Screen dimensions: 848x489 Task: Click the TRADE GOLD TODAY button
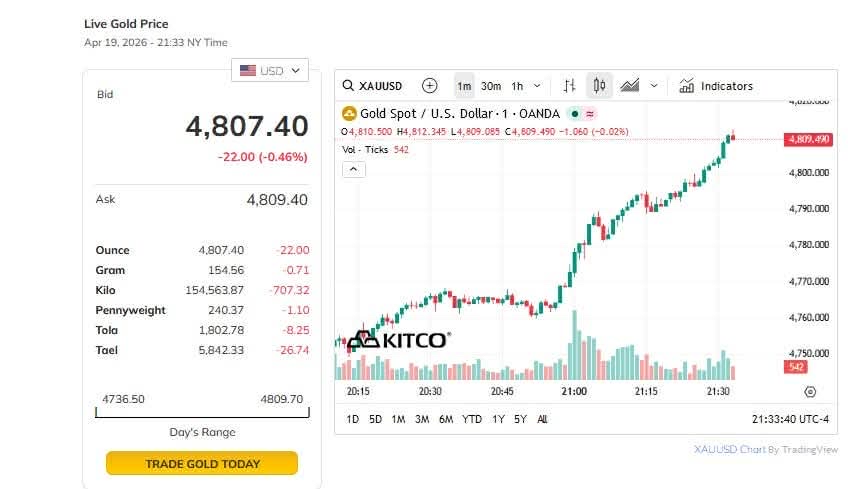(202, 464)
